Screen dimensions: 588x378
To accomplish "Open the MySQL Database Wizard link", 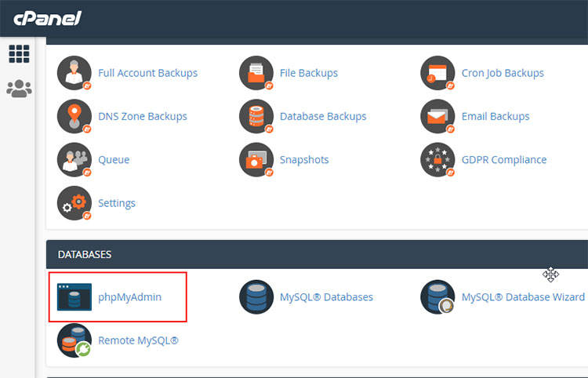I will click(x=523, y=297).
